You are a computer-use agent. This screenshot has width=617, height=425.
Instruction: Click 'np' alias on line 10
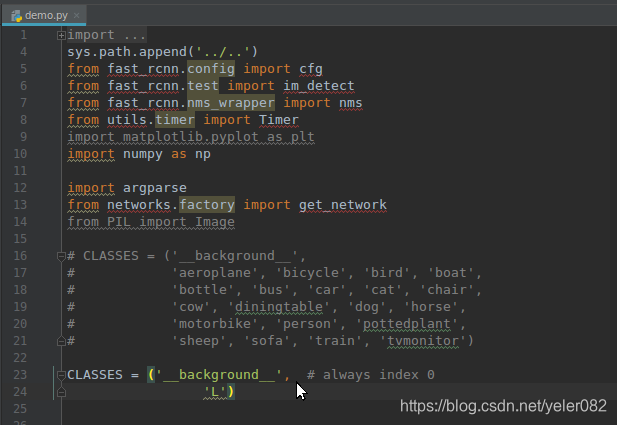click(x=203, y=154)
